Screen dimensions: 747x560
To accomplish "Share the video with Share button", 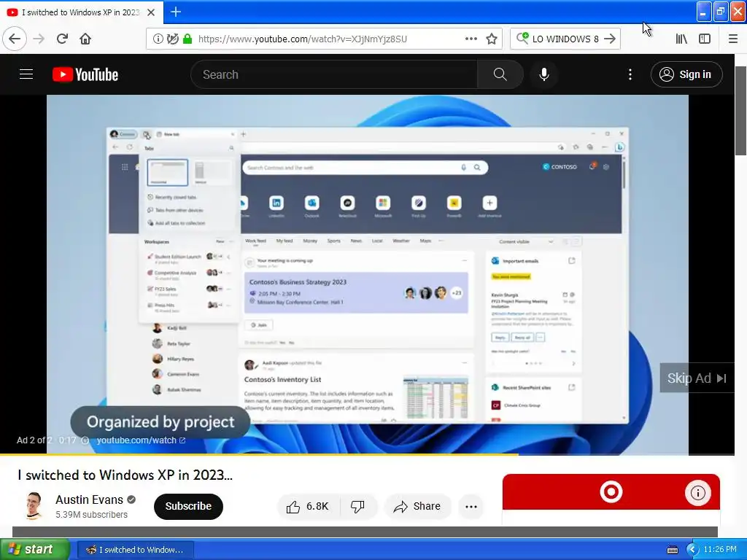I will 417,506.
